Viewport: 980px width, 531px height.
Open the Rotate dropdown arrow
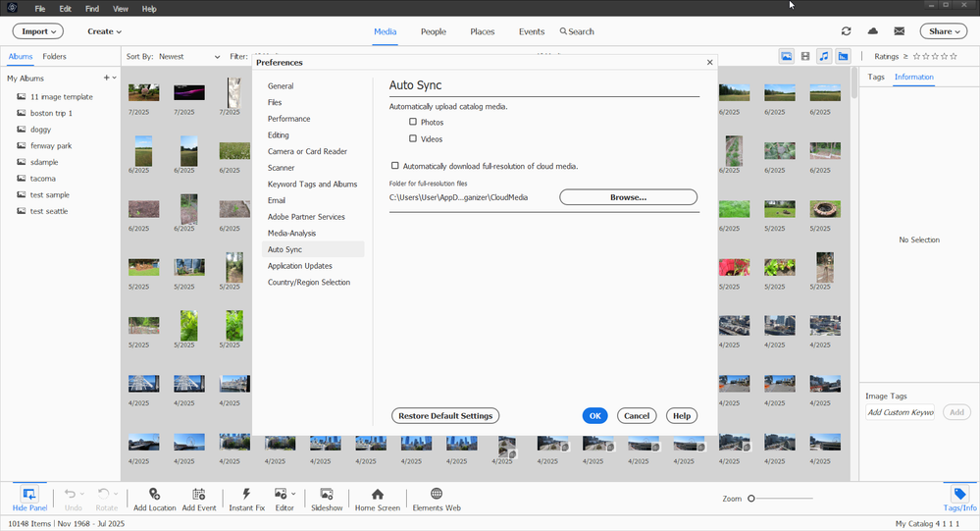(x=116, y=494)
